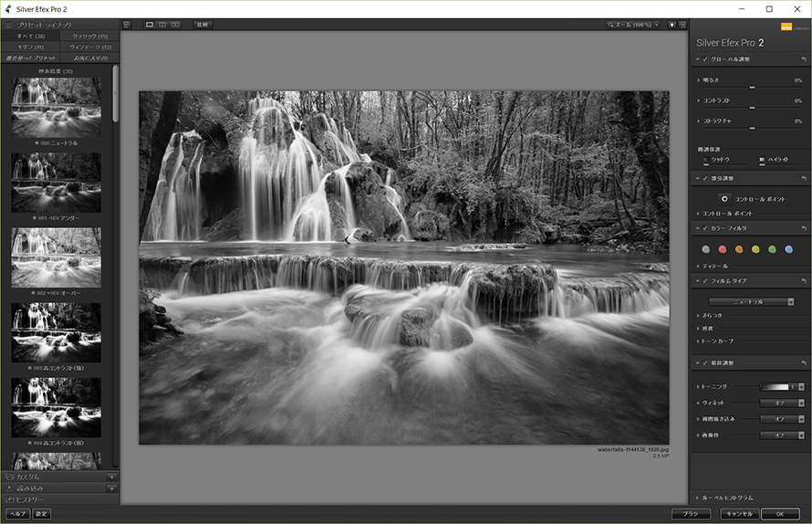Click the ブラシ button
The width and height of the screenshot is (812, 524).
coord(691,514)
